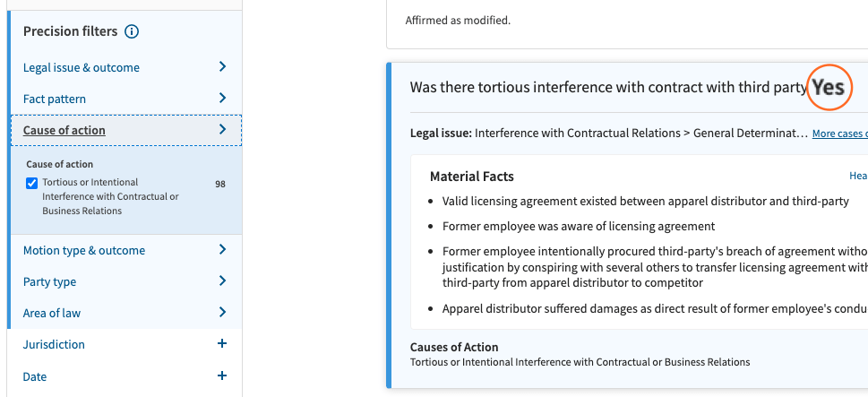Click the plus icon beside Jurisdiction
Viewport: 868px width, 397px height.
pyautogui.click(x=222, y=344)
